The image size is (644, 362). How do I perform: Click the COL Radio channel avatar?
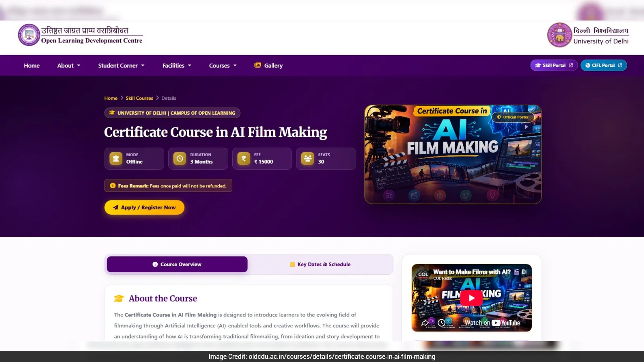pos(423,275)
